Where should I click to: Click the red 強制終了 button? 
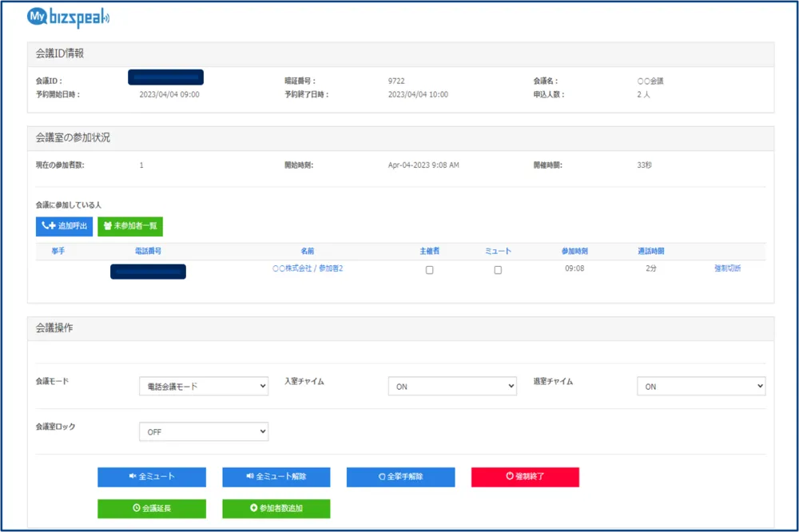[525, 477]
